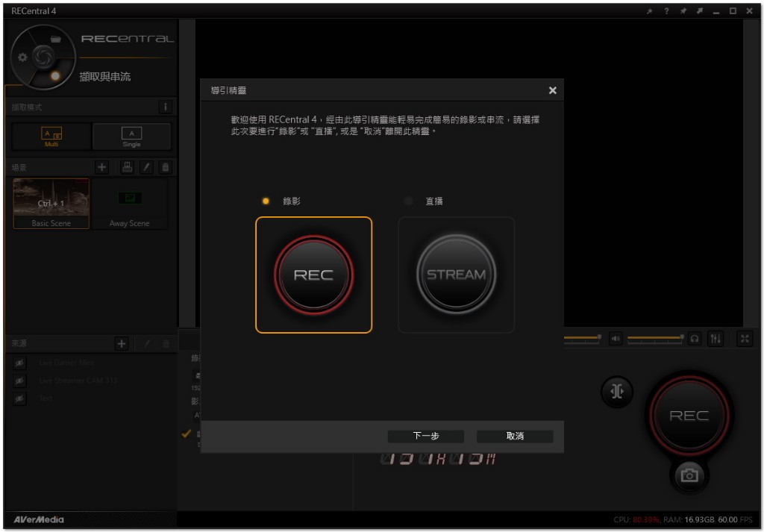Click the RAM 16.93GB status text

pyautogui.click(x=689, y=520)
